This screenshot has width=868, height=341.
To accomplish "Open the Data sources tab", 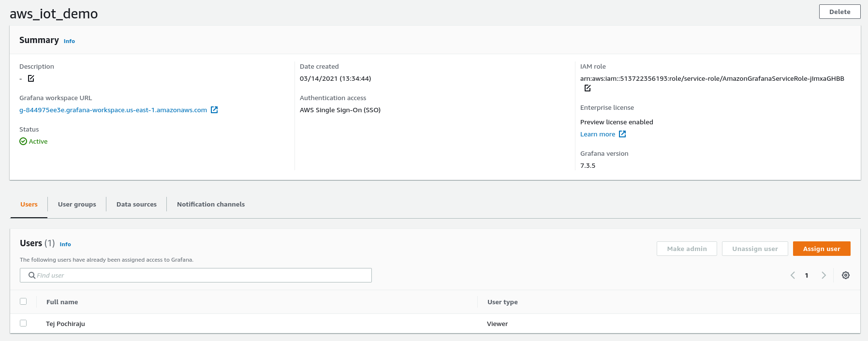I will tap(136, 204).
